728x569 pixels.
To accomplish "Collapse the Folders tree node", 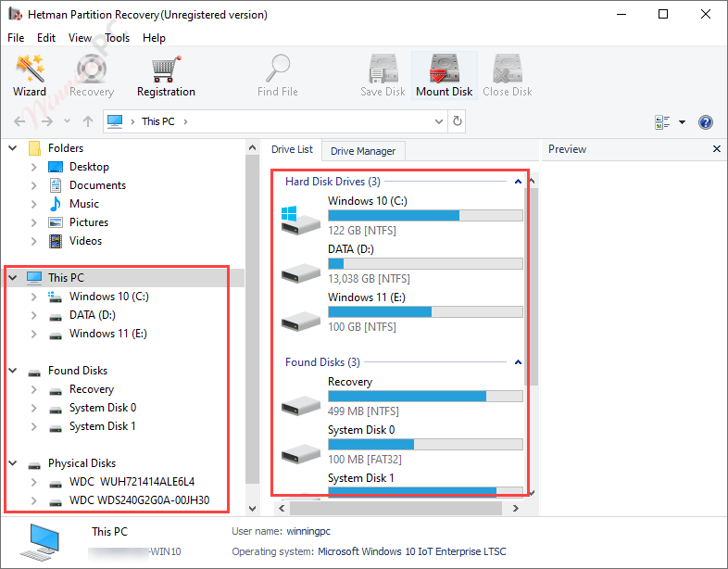I will (13, 148).
